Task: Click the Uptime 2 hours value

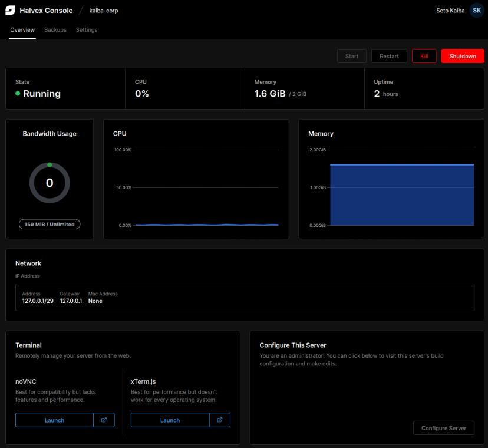Action: [x=386, y=94]
